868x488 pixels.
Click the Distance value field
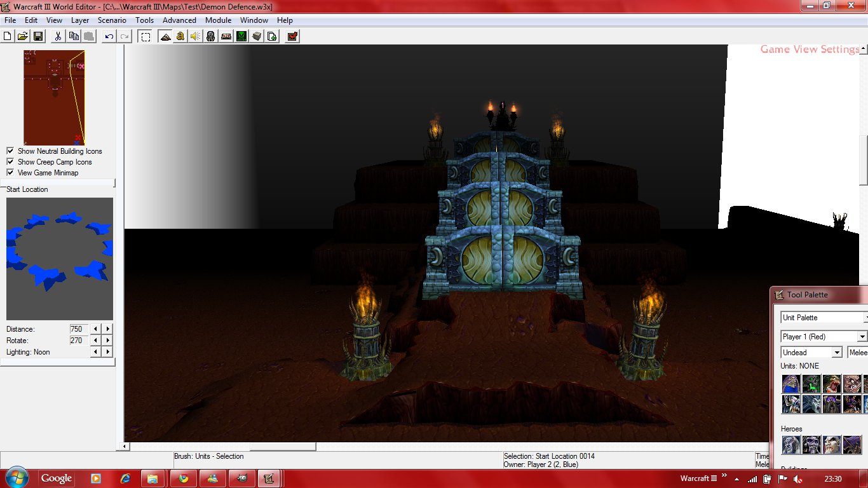[x=78, y=329]
